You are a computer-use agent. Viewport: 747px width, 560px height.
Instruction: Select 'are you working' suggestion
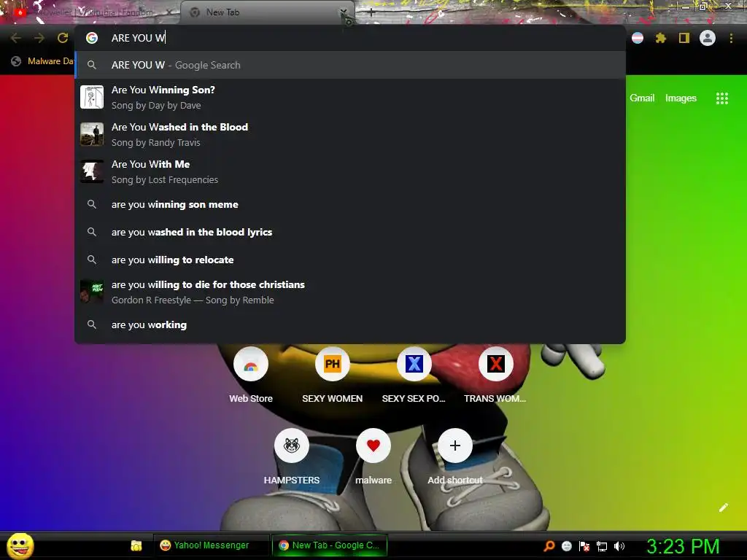tap(350, 324)
